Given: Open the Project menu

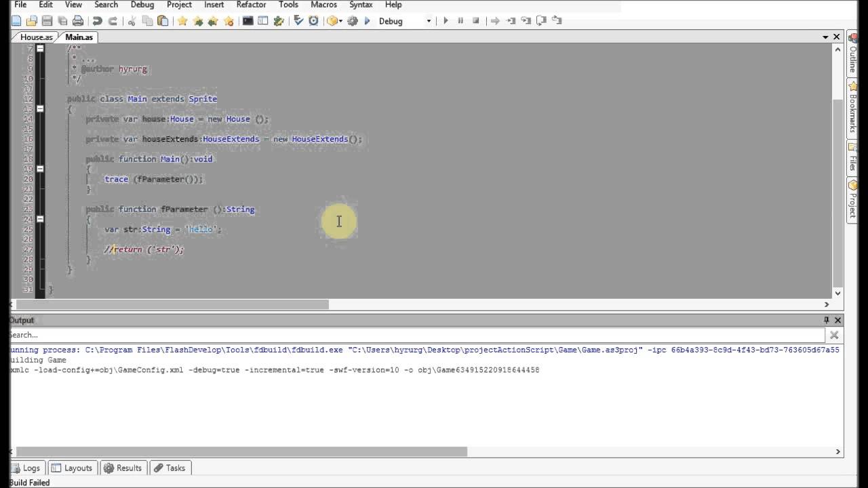Looking at the screenshot, I should coord(179,5).
